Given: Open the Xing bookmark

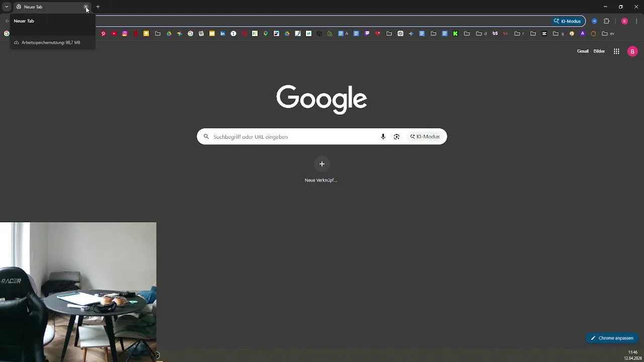Looking at the screenshot, I should [255, 34].
